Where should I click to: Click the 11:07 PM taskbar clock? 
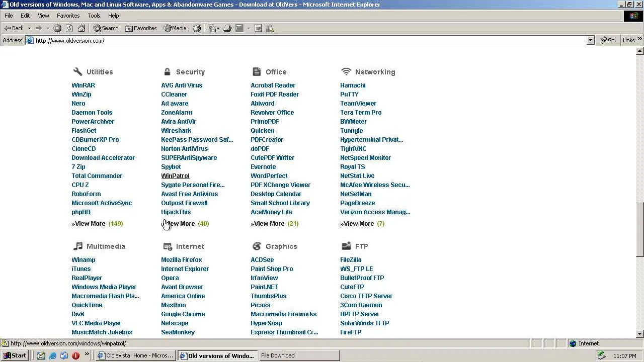tap(625, 356)
